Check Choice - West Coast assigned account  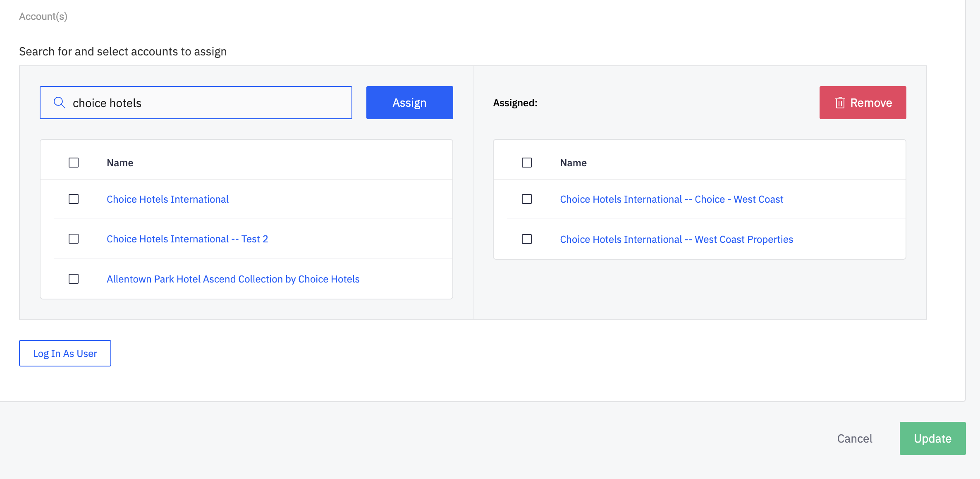point(527,199)
